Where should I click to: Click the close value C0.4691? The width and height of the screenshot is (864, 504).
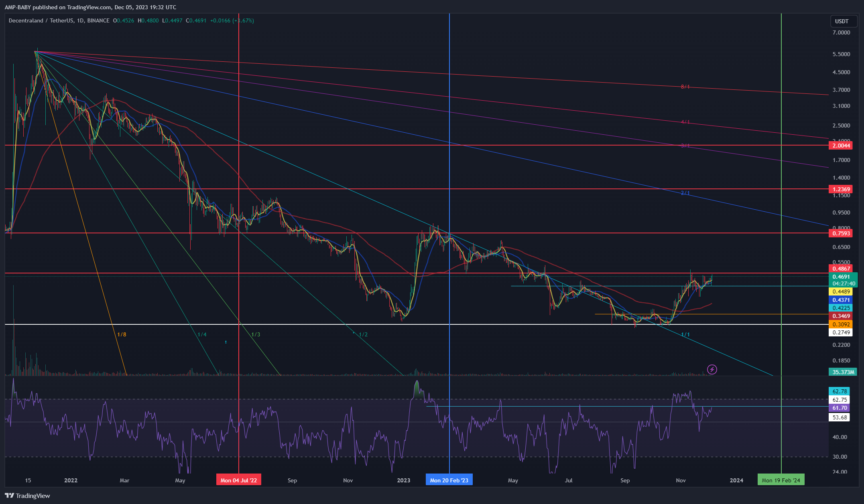click(x=196, y=20)
